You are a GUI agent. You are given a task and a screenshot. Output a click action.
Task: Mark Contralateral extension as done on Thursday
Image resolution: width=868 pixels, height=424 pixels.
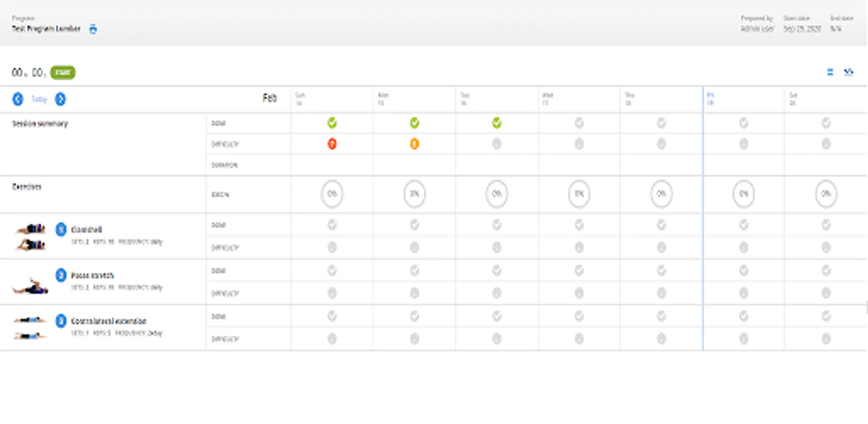tap(662, 316)
